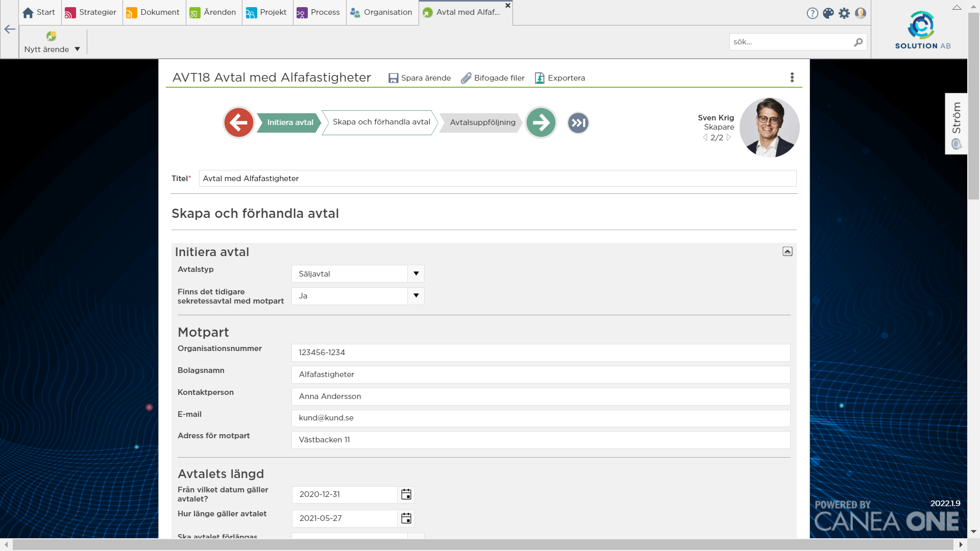The width and height of the screenshot is (980, 551).
Task: Switch to the Dokument tab
Action: 153,12
